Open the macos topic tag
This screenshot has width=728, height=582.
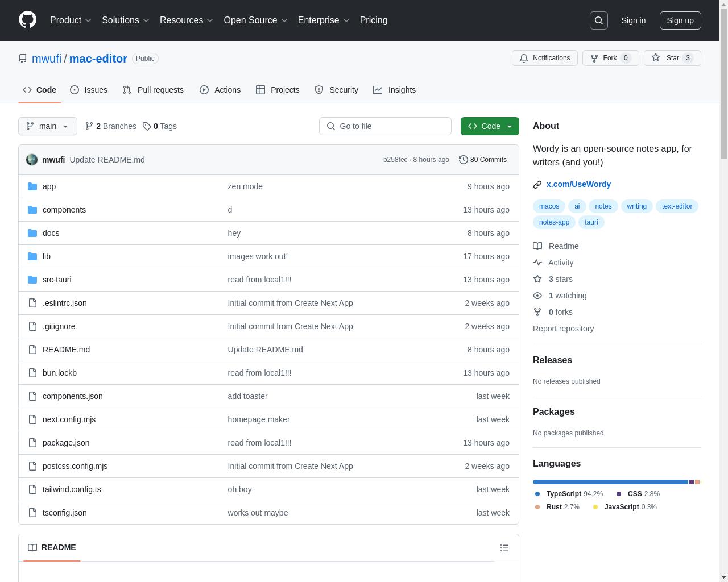549,206
